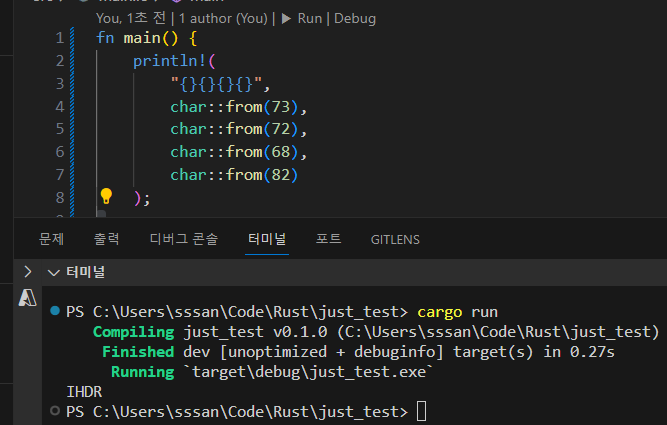The width and height of the screenshot is (667, 425).
Task: Click the terminal cursor at the last prompt
Action: (421, 411)
